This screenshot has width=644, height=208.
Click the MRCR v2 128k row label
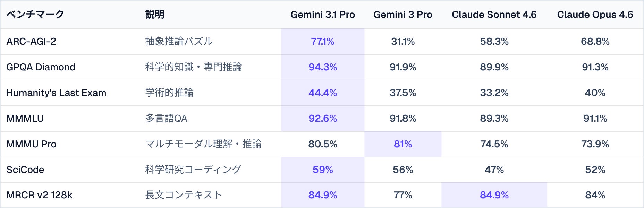click(x=39, y=195)
